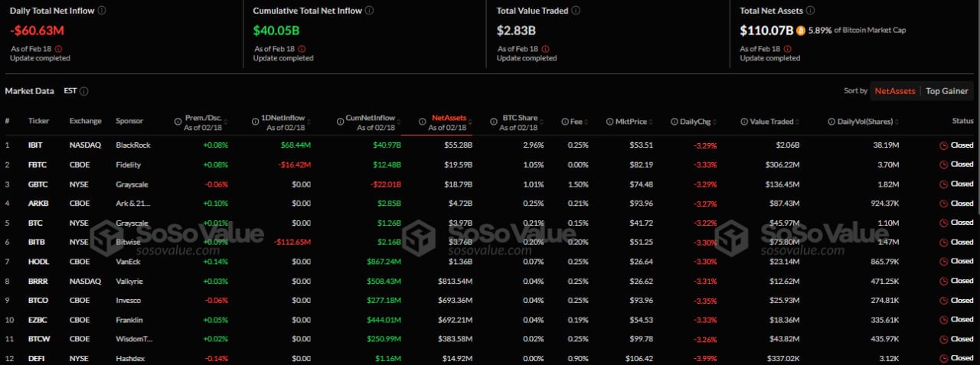
Task: Click info icon next to Daily Total Net Inflow
Action: click(103, 11)
